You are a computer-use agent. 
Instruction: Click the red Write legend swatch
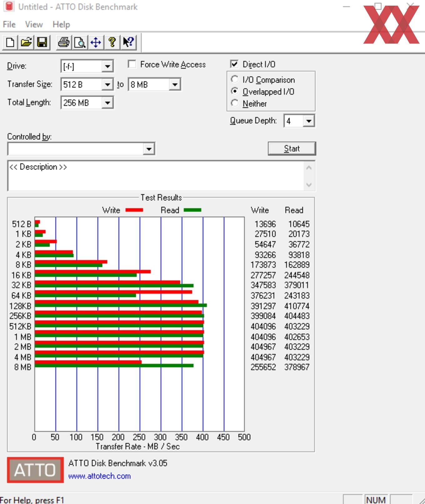134,210
